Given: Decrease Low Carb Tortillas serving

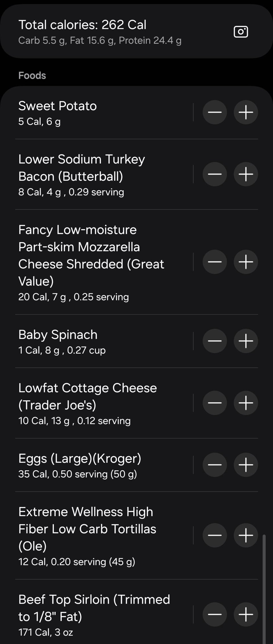Looking at the screenshot, I should point(215,535).
